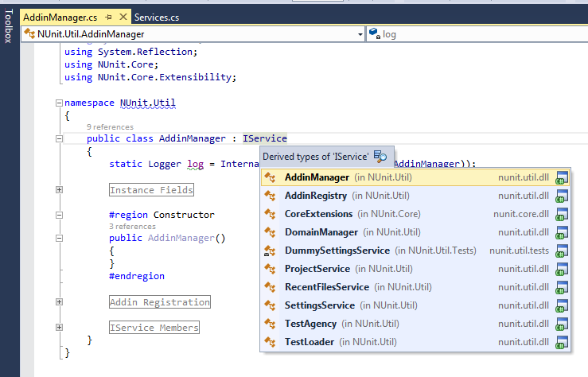Expand the IService Members region
This screenshot has height=377, width=588.
pos(59,327)
